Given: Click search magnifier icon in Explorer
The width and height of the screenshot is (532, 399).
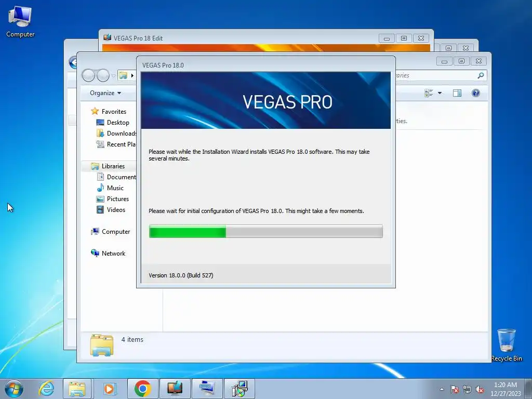Looking at the screenshot, I should [481, 75].
